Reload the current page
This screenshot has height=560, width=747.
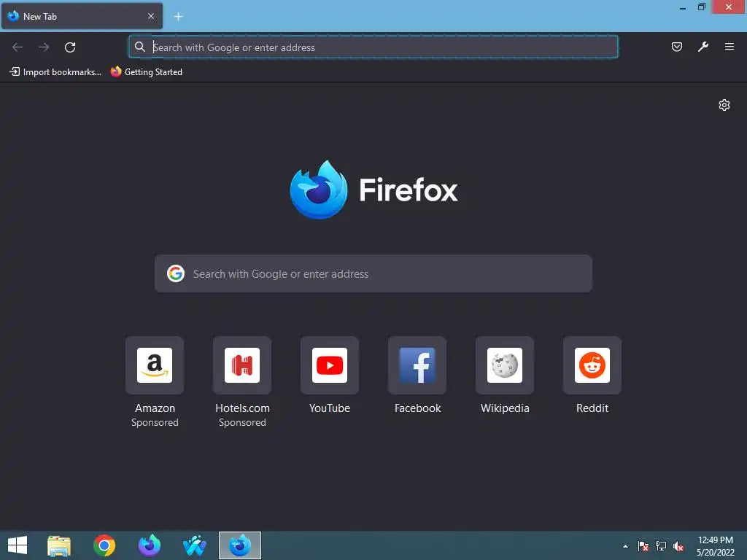tap(70, 47)
